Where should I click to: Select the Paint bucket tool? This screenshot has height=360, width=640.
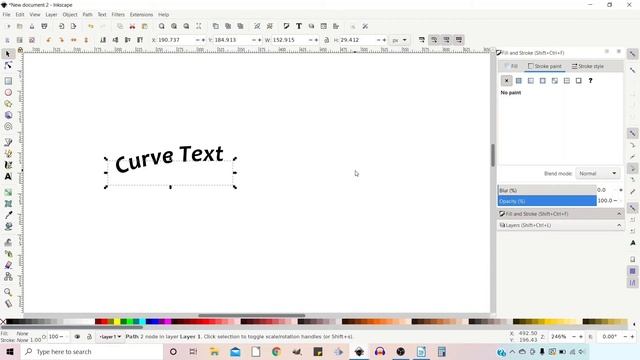click(x=8, y=226)
